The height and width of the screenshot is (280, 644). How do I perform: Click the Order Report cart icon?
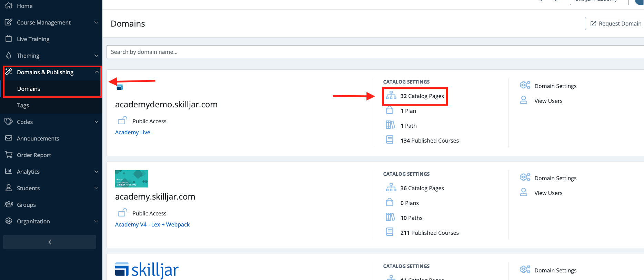(9, 155)
